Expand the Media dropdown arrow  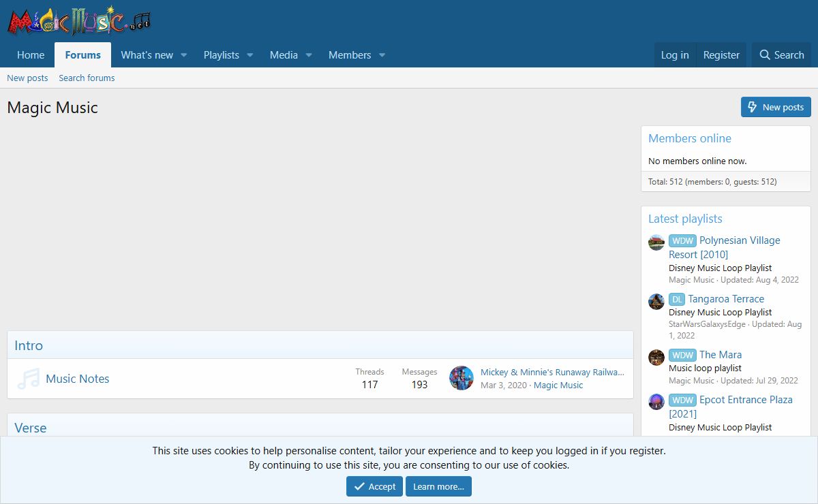(309, 55)
